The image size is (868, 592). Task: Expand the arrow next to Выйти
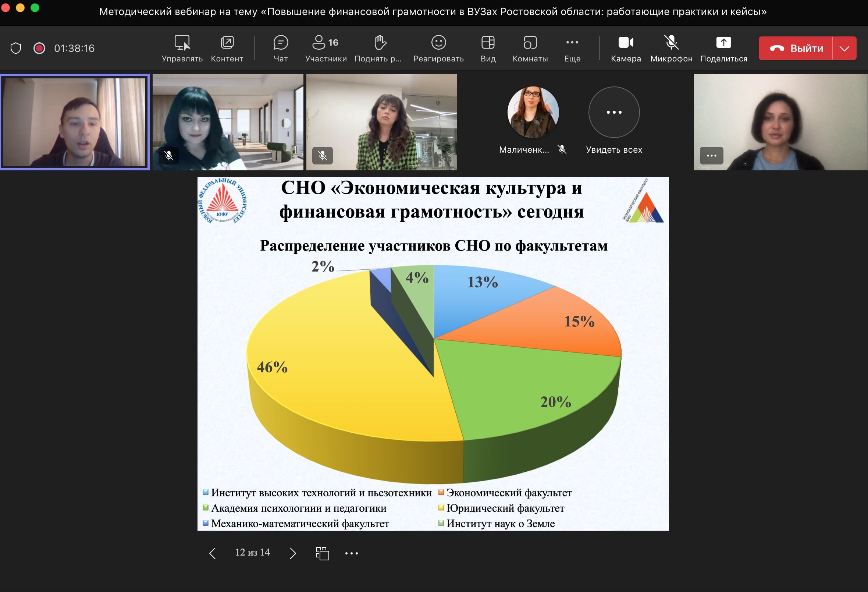(844, 48)
